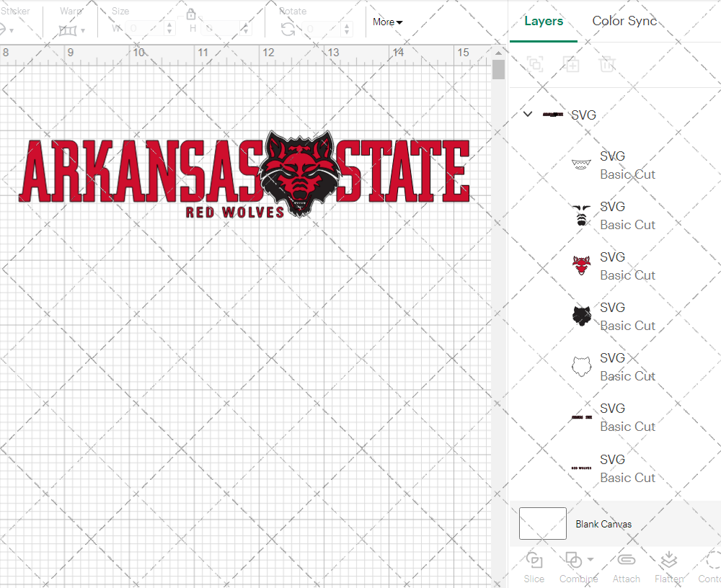Click the top SVG group thumbnail
This screenshot has height=588, width=721.
tap(553, 115)
